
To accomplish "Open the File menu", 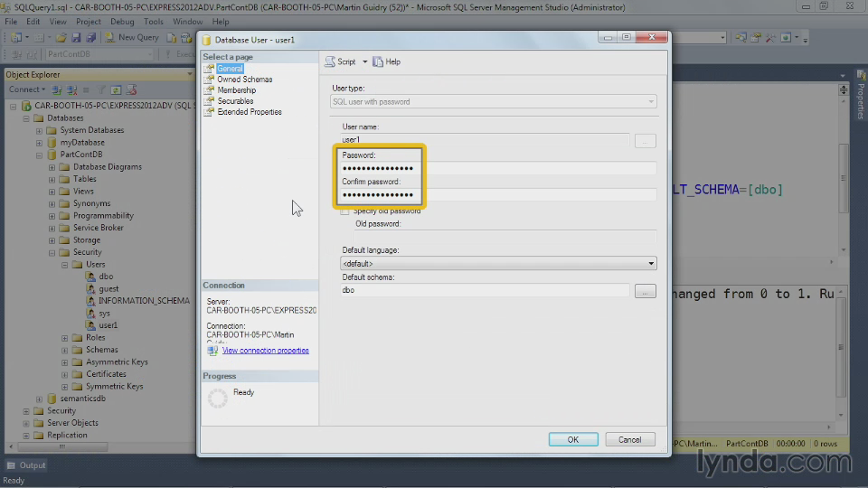I will tap(11, 22).
